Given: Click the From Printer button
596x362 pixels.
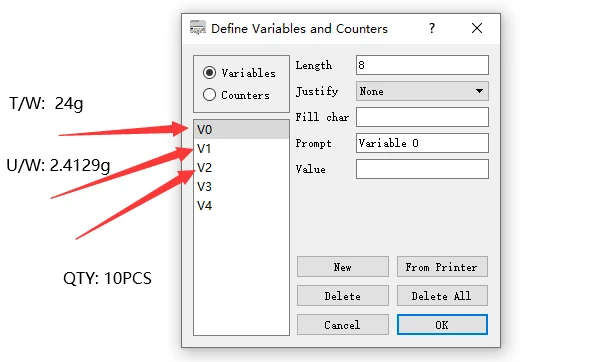Looking at the screenshot, I should coord(442,267).
